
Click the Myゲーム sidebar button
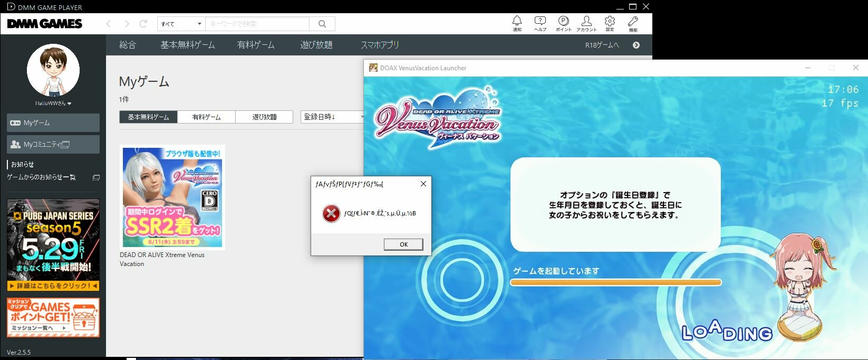point(53,122)
